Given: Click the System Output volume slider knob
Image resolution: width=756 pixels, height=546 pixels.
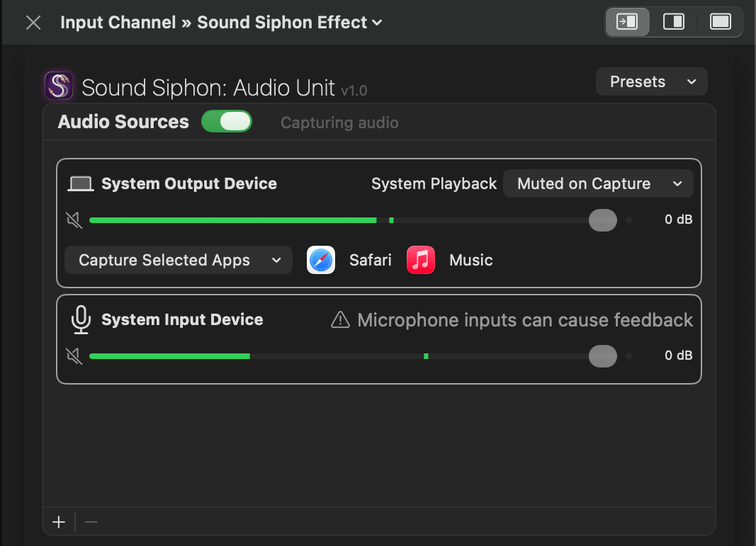Looking at the screenshot, I should pyautogui.click(x=603, y=220).
